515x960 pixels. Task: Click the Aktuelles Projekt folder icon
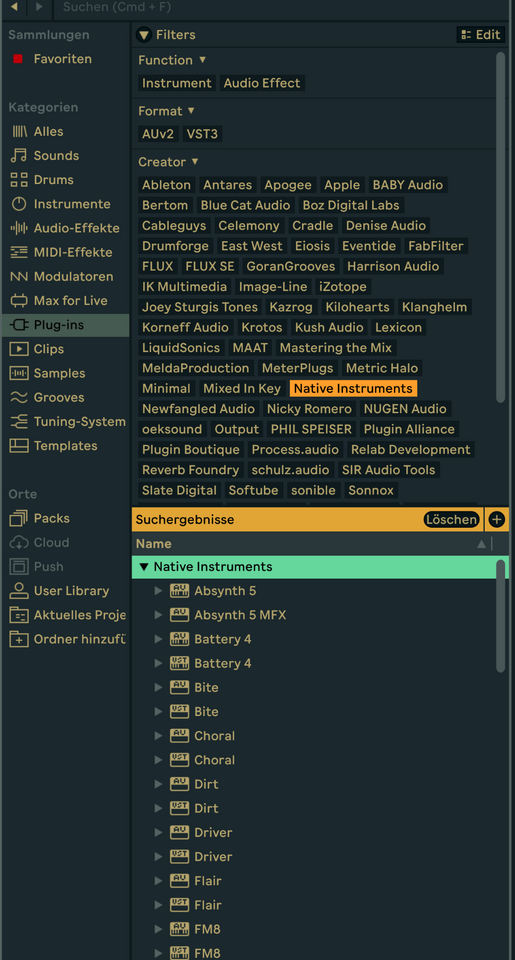(x=19, y=615)
